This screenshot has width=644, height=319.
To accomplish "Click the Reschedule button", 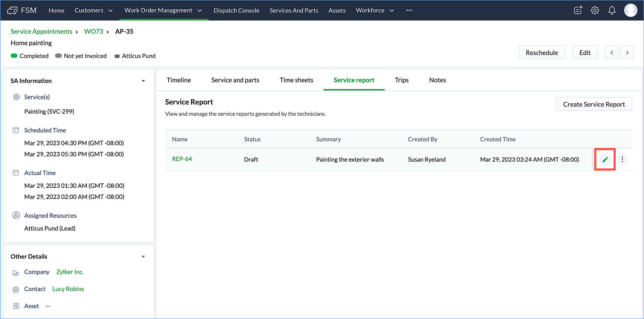I will coord(542,53).
